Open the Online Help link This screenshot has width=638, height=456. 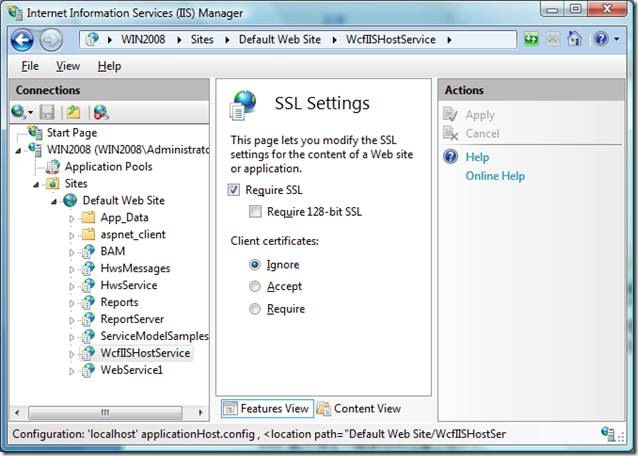[x=495, y=176]
